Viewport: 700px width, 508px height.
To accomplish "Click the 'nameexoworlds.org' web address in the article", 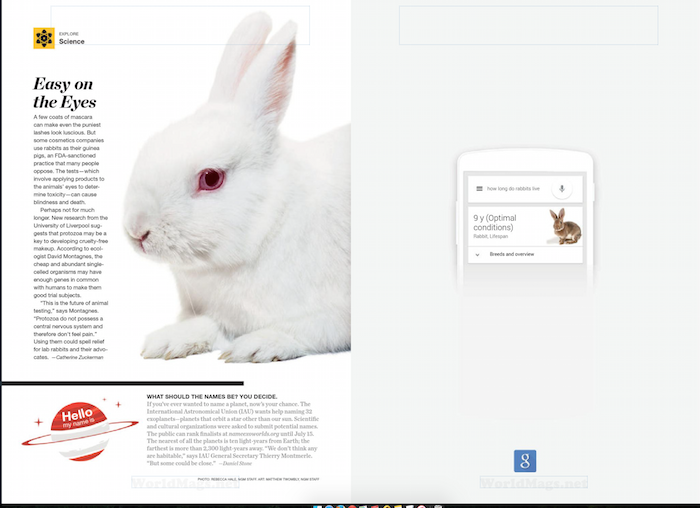I will pos(254,433).
